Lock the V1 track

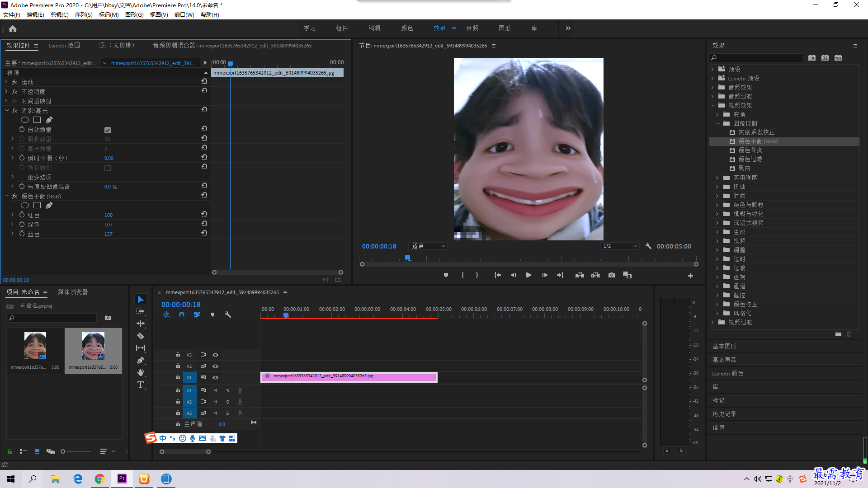(x=178, y=377)
